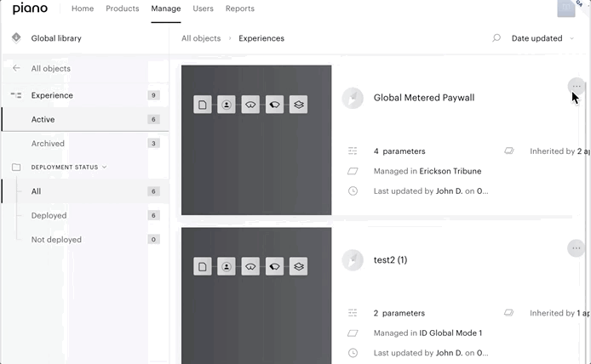The height and width of the screenshot is (364, 591).
Task: Select the Manage tab
Action: point(166,9)
